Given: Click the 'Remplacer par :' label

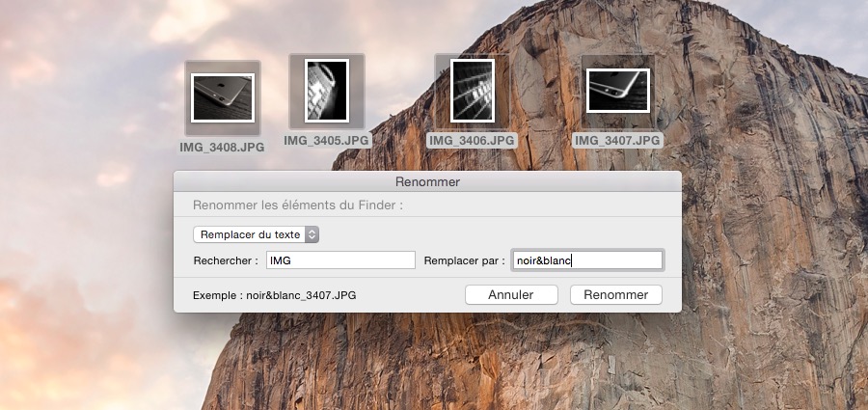Looking at the screenshot, I should pos(465,261).
